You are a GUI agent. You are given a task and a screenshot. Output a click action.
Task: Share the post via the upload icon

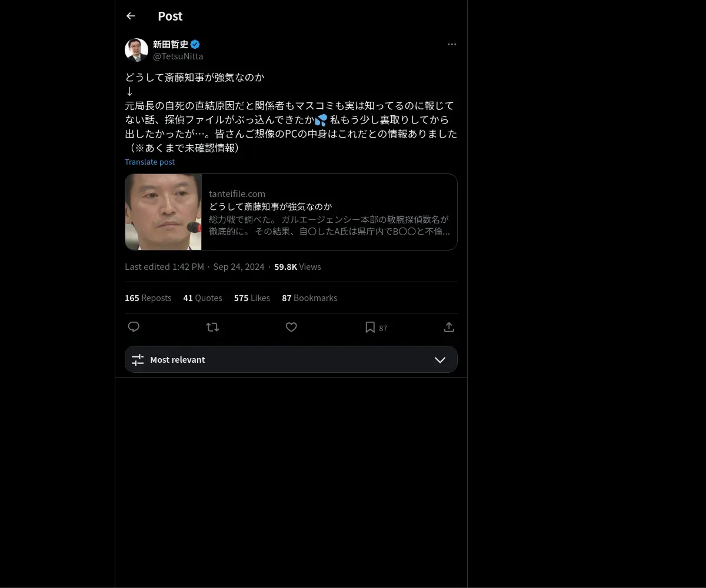click(449, 327)
